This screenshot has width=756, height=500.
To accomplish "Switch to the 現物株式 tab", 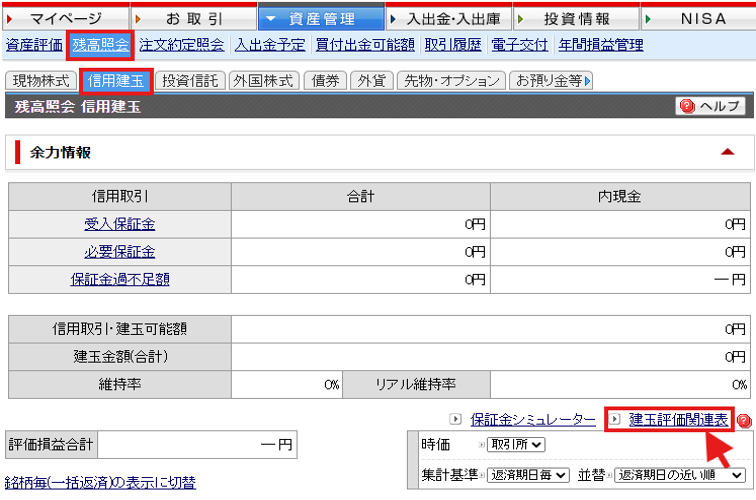I will click(x=41, y=81).
